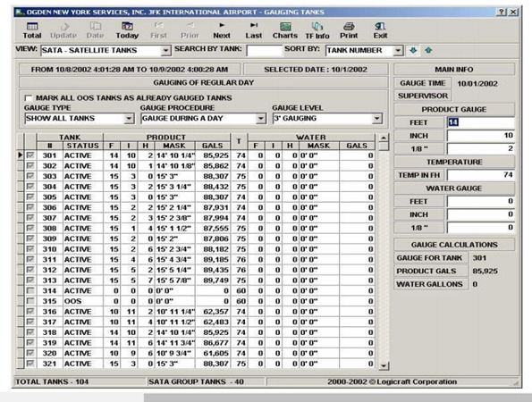Toggle the checkbox for tank 314
The height and width of the screenshot is (402, 532).
click(x=30, y=290)
